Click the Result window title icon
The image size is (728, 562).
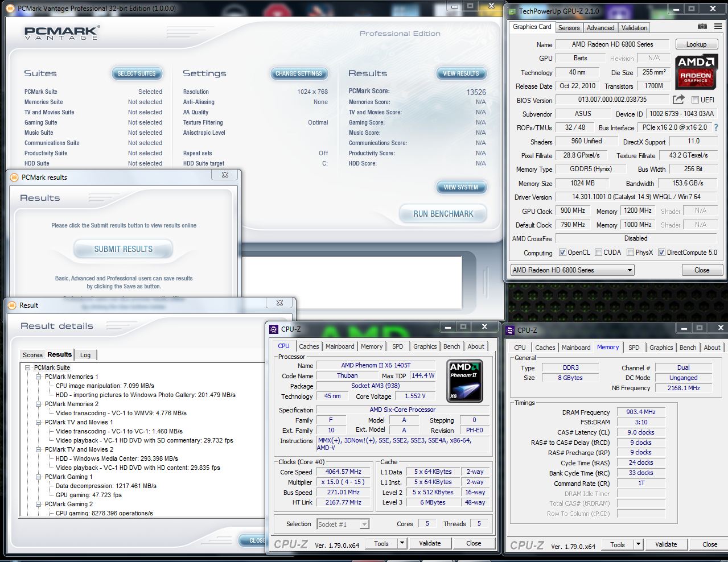click(13, 305)
